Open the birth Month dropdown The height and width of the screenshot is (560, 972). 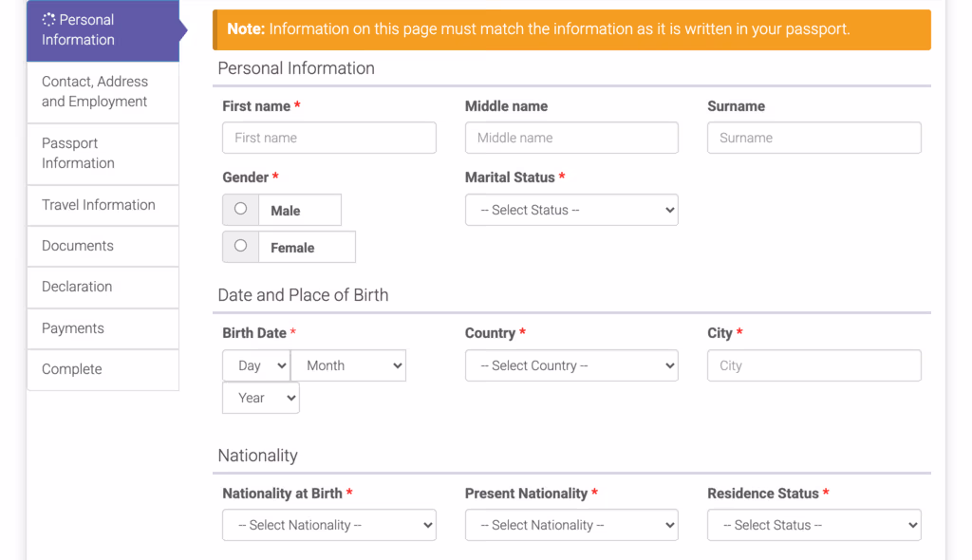point(348,365)
